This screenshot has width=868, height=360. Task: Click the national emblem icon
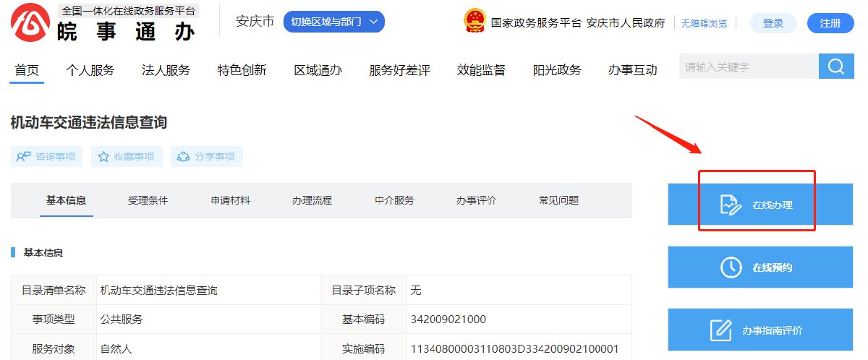[x=475, y=22]
